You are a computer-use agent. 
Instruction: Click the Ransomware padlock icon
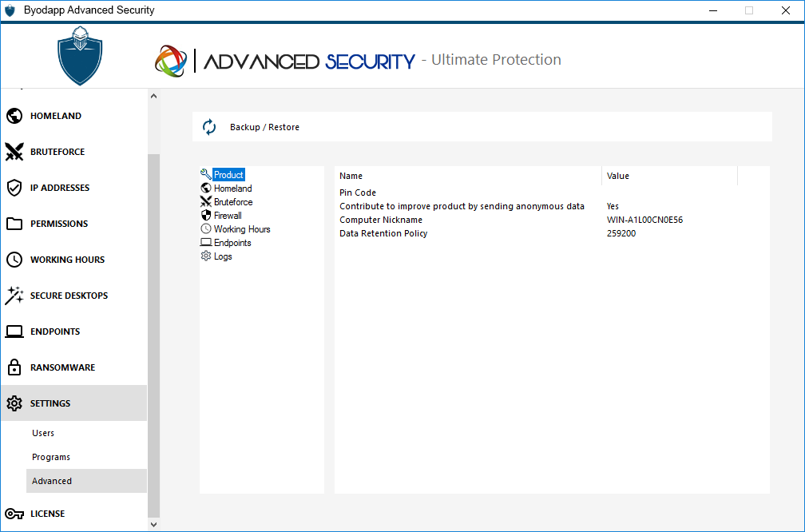pyautogui.click(x=14, y=367)
